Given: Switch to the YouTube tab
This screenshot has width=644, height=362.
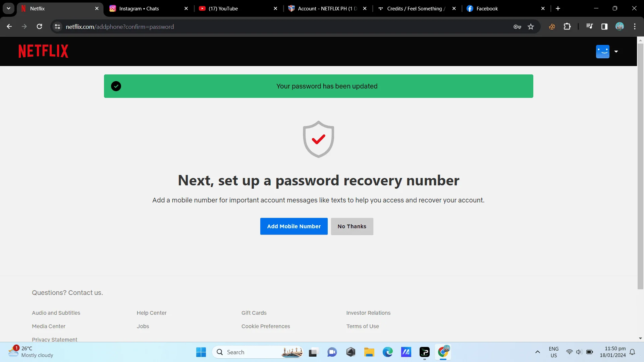Looking at the screenshot, I should pyautogui.click(x=238, y=8).
